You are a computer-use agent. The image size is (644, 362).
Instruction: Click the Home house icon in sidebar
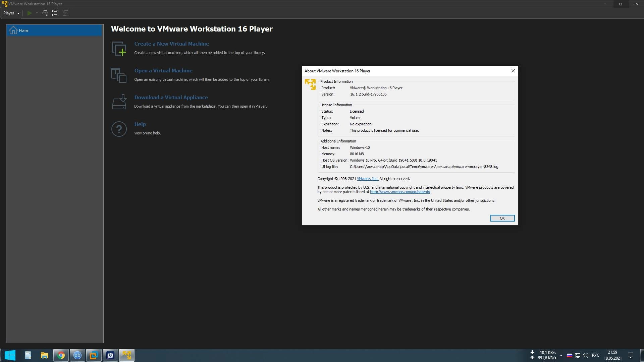pos(13,30)
